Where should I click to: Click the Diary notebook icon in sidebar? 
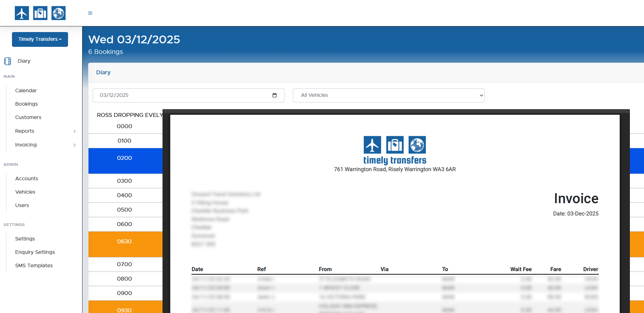click(x=7, y=61)
